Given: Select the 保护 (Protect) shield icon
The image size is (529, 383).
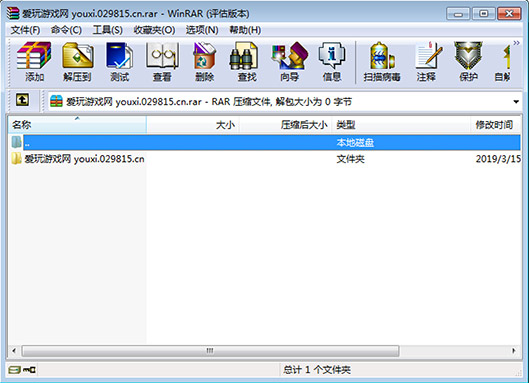Looking at the screenshot, I should point(468,61).
